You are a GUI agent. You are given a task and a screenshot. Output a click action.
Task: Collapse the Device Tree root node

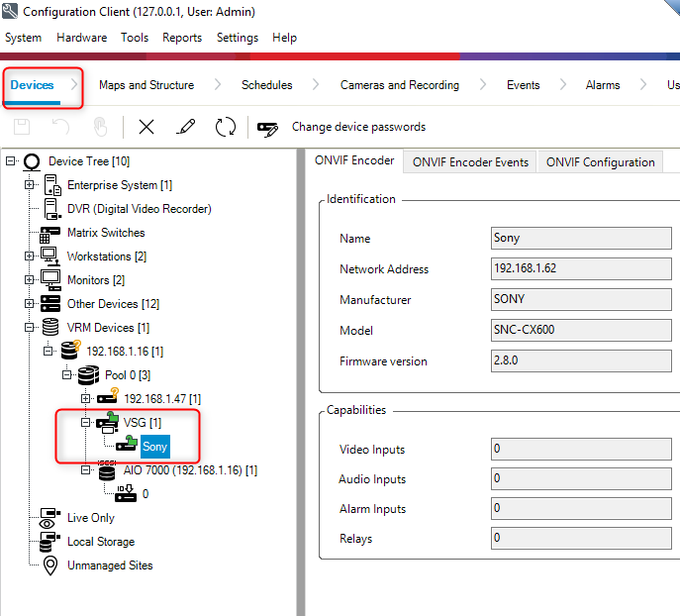tap(11, 161)
